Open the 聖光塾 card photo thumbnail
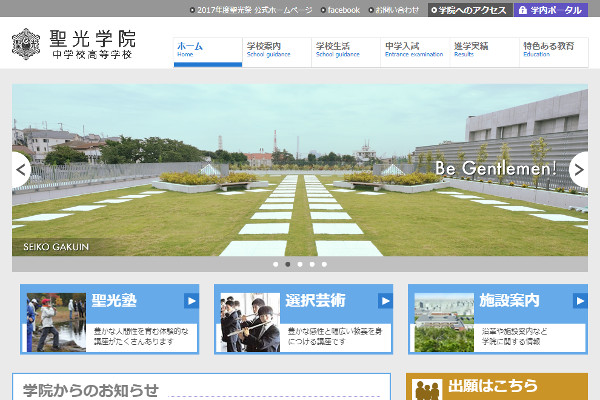 [56, 322]
